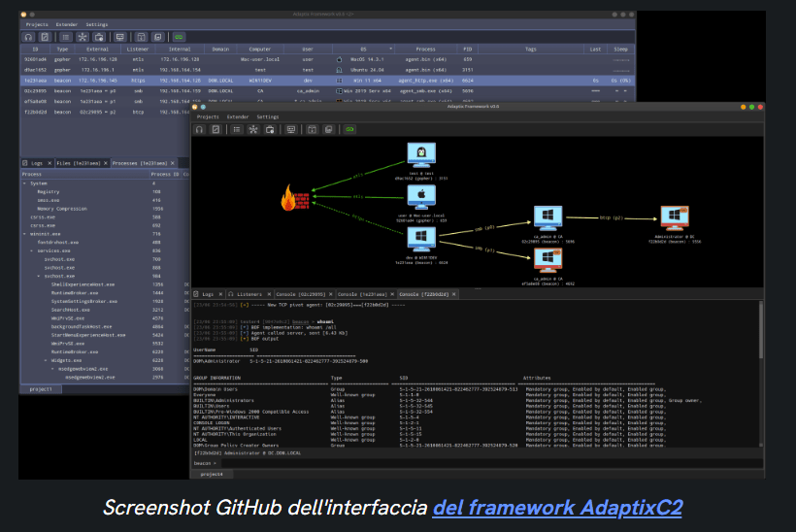Open downloads icon in back window toolbar
The height and width of the screenshot is (532, 796).
(x=141, y=37)
